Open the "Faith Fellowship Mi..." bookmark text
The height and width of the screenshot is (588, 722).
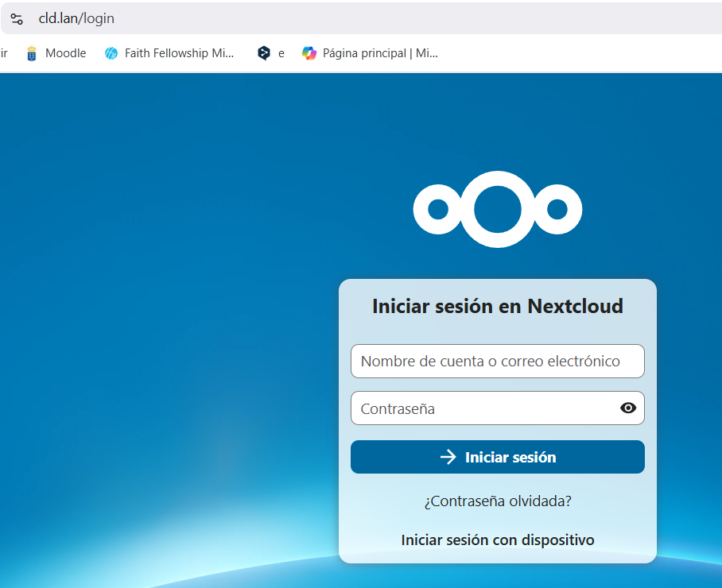179,53
